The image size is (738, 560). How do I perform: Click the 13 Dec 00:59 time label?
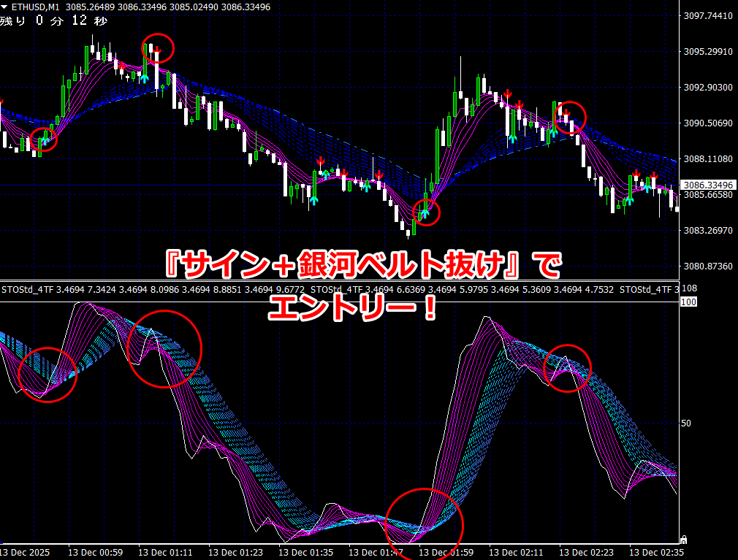(96, 553)
